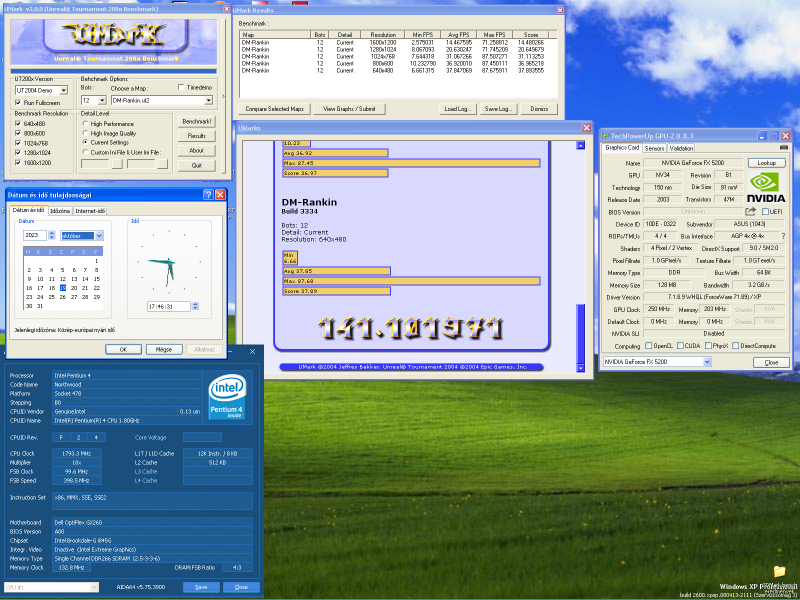Viewport: 800px width, 600px height.
Task: Toggle the Run Fullscreen checkbox
Action: pos(18,103)
